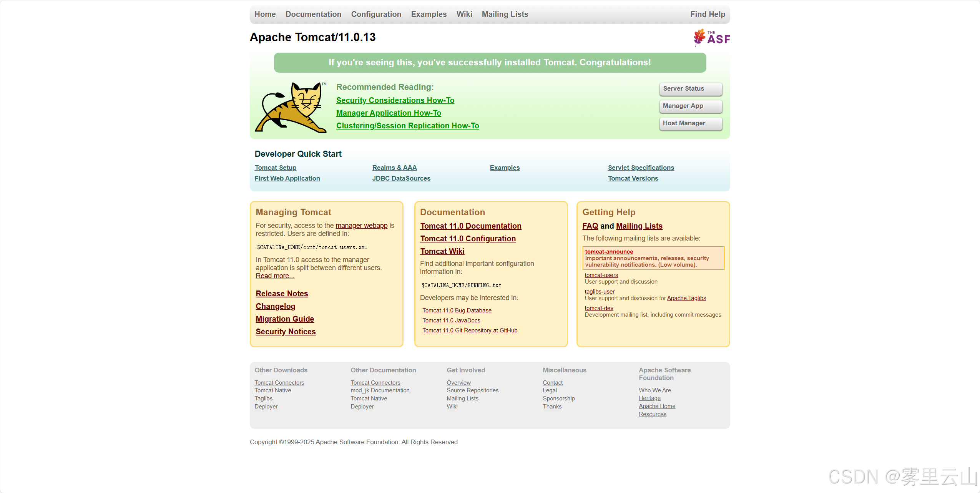Open the Apache Taglibs link
The height and width of the screenshot is (493, 980).
686,298
